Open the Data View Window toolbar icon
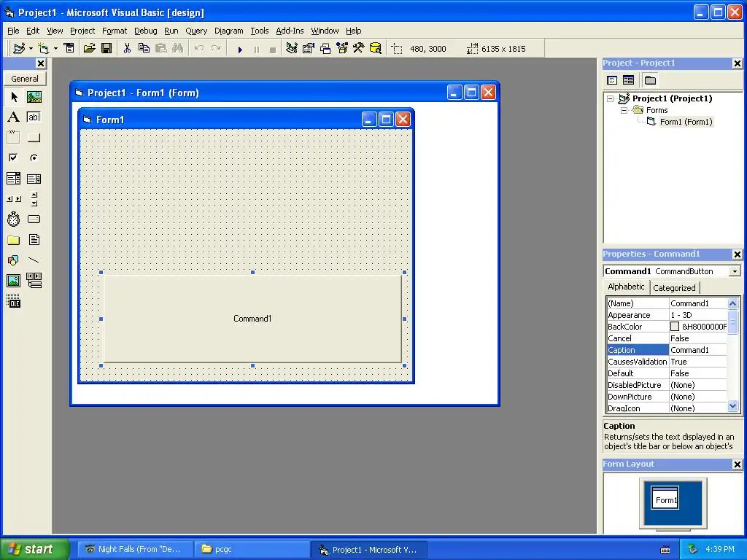Viewport: 747px width, 560px height. coord(376,48)
